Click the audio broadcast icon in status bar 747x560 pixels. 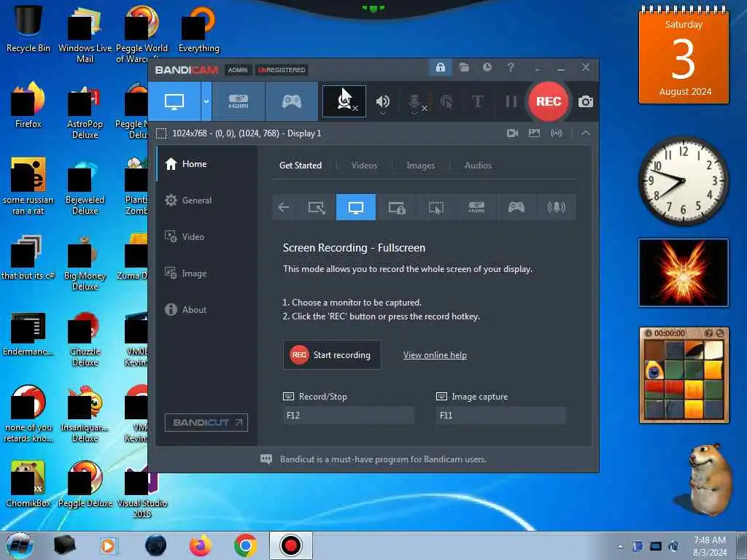(556, 133)
